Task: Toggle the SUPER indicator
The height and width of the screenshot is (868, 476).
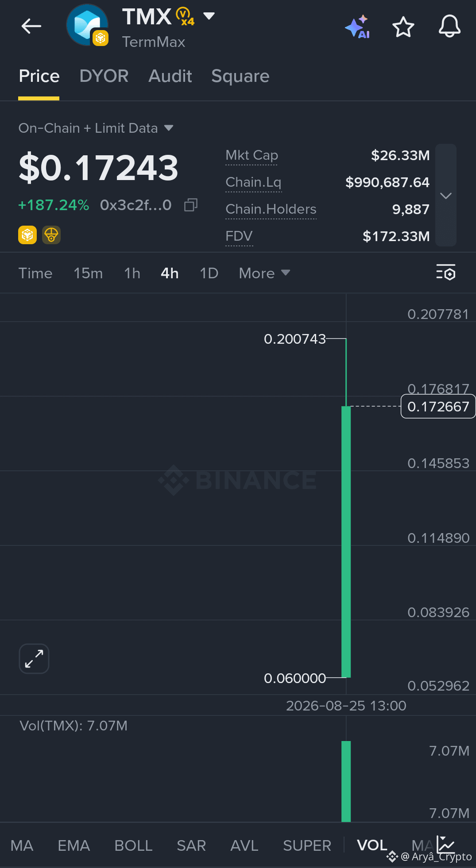Action: [307, 845]
